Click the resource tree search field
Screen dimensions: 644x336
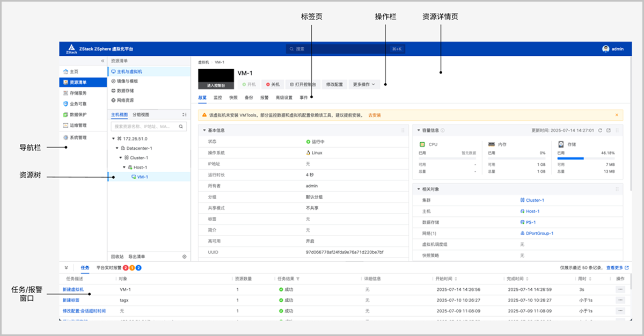145,127
